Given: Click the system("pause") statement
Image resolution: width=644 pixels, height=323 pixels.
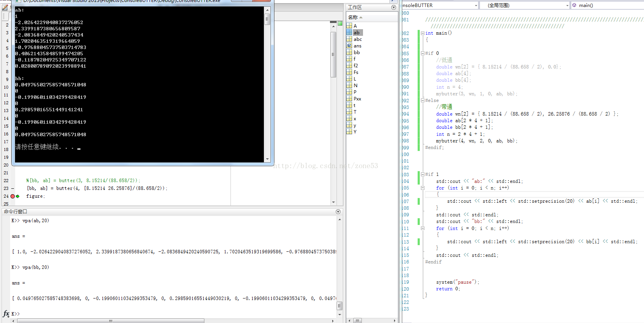Looking at the screenshot, I should coord(458,282).
